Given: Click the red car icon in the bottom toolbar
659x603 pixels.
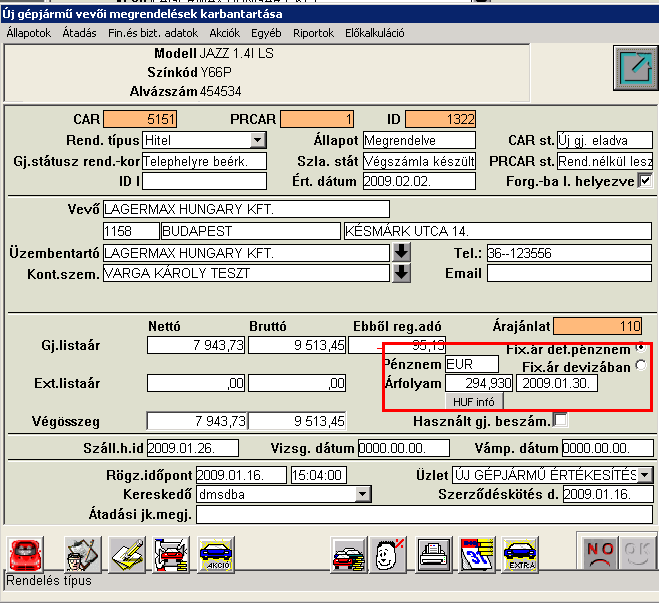Looking at the screenshot, I should point(26,554).
